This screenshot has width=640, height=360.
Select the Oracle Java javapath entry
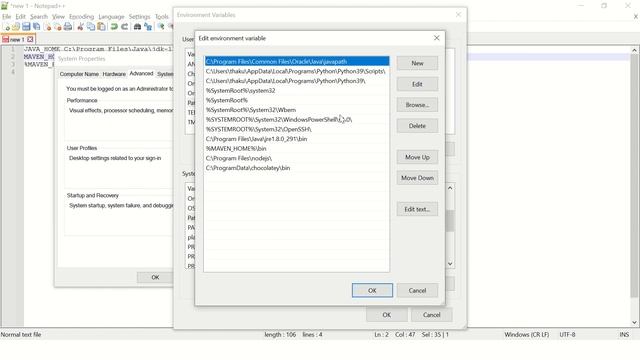click(297, 61)
